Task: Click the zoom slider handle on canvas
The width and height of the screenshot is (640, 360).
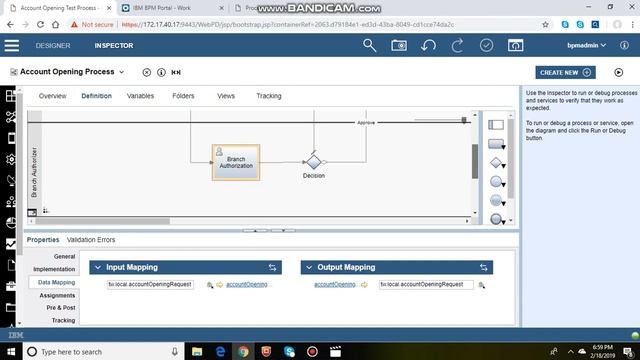Action: pyautogui.click(x=464, y=120)
